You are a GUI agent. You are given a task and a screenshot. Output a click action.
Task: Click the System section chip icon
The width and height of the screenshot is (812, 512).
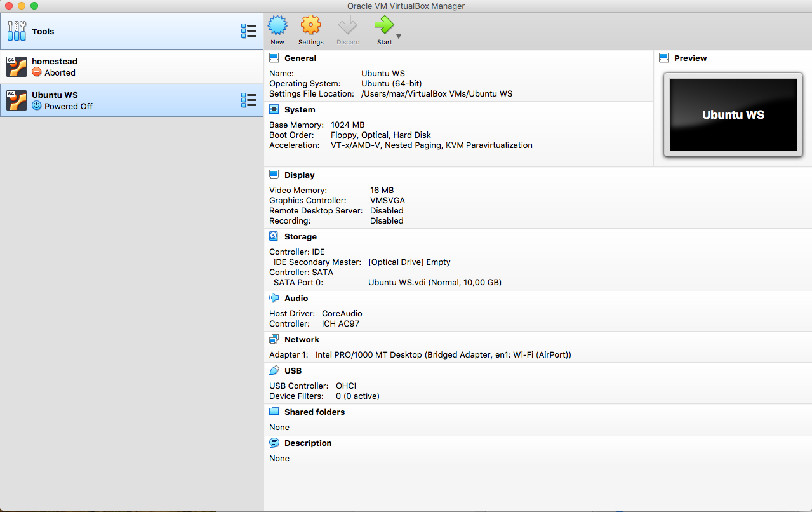pyautogui.click(x=274, y=109)
